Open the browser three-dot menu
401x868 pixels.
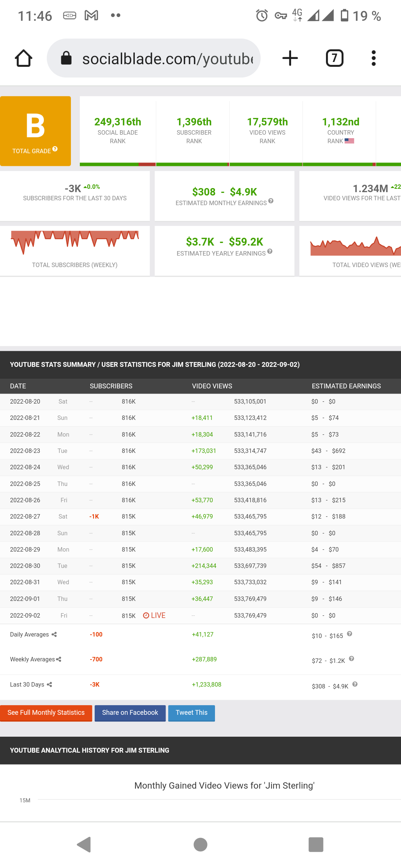tap(374, 58)
